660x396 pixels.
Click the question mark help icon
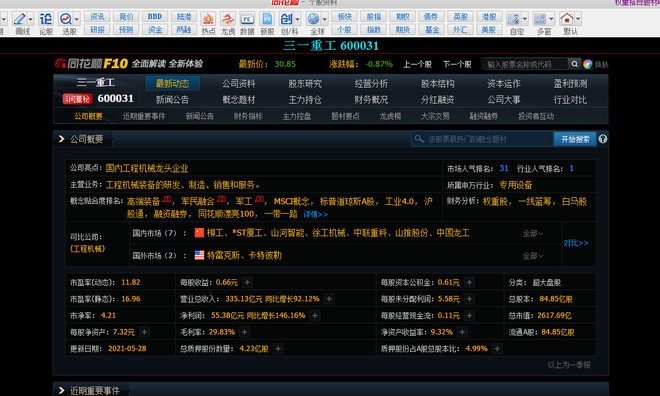602,139
